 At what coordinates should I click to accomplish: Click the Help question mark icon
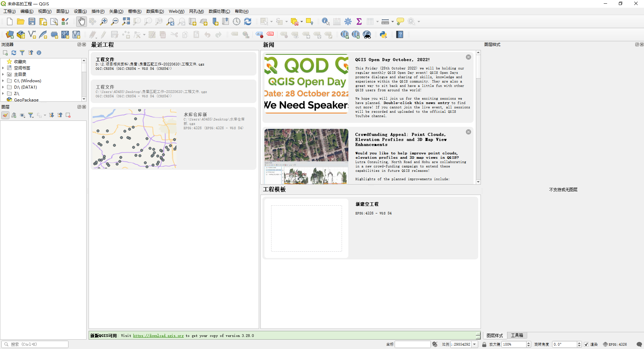[400, 35]
